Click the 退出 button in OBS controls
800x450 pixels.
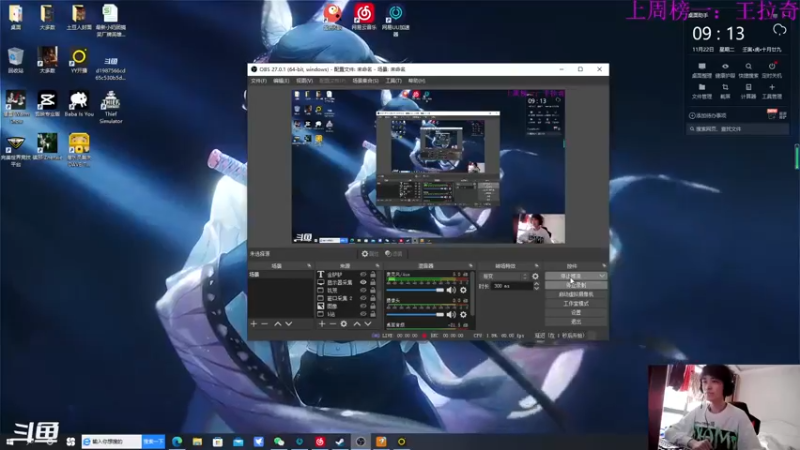[576, 322]
